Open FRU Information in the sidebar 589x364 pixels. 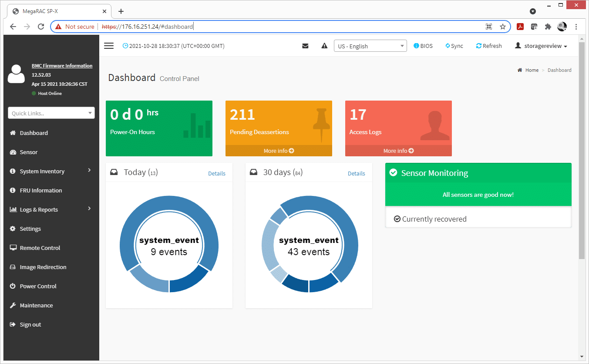[x=41, y=190]
